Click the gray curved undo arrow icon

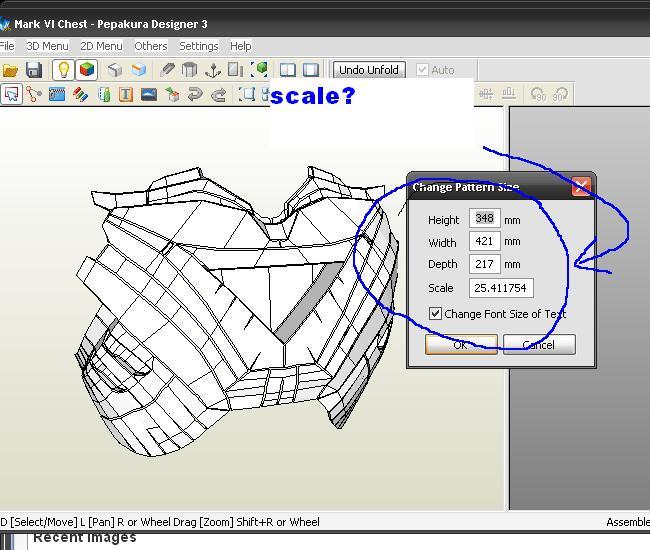pyautogui.click(x=195, y=94)
